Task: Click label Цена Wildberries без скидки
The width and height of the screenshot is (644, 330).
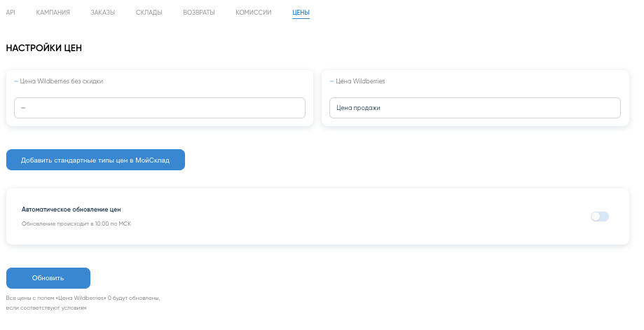Action: (x=62, y=81)
